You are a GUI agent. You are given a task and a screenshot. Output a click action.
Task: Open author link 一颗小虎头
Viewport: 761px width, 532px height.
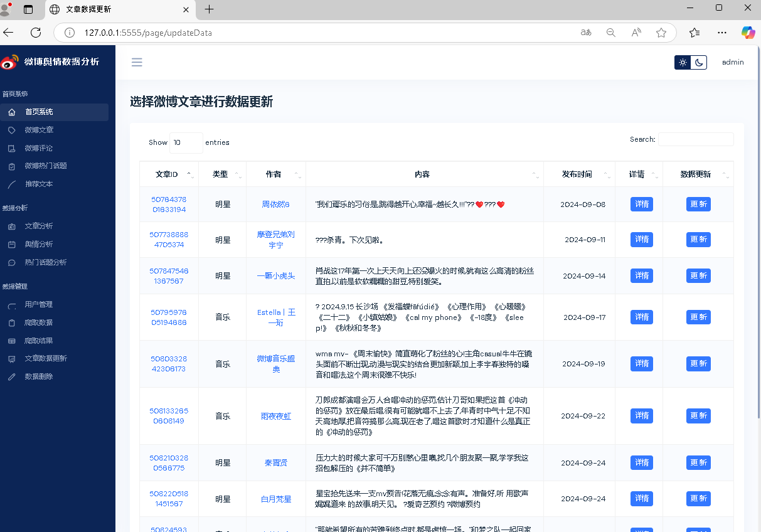pos(276,275)
